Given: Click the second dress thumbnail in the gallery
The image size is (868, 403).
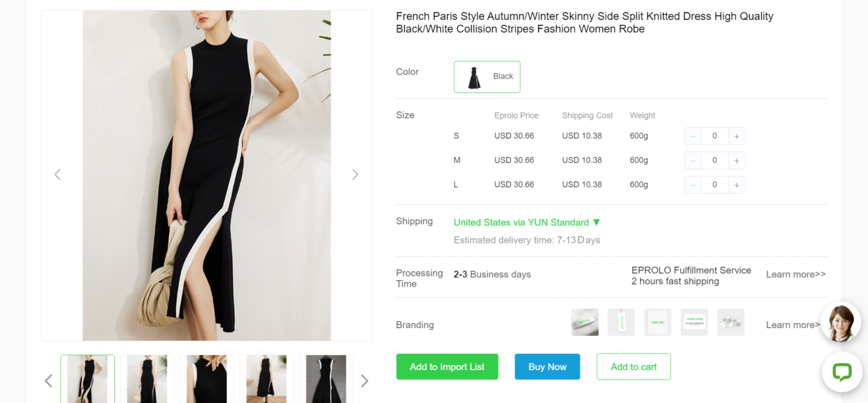Looking at the screenshot, I should pos(147,379).
